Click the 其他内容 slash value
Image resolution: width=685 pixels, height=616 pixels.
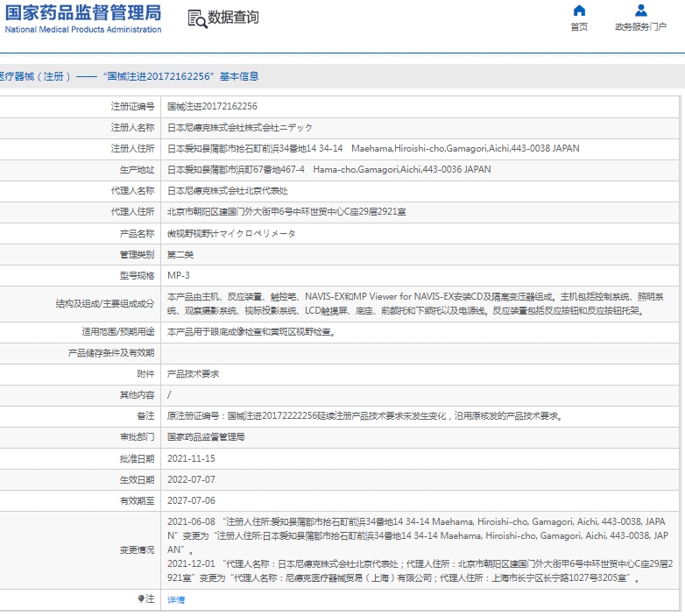coord(170,395)
